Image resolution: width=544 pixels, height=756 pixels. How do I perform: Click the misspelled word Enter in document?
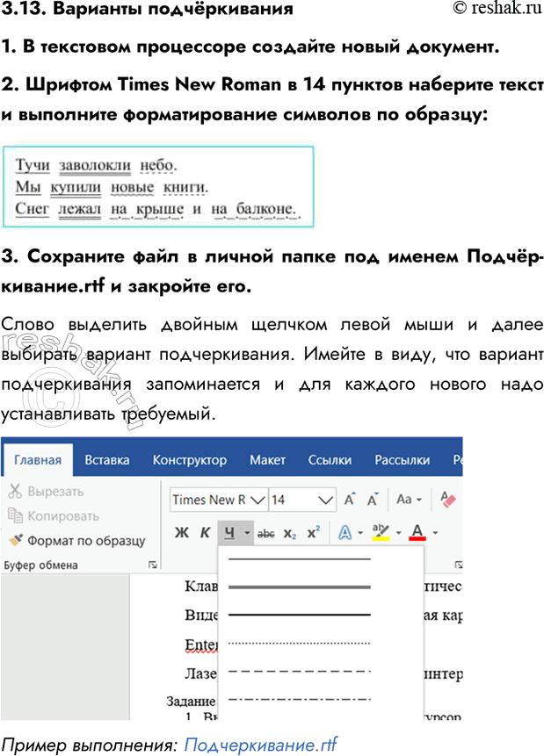click(201, 644)
